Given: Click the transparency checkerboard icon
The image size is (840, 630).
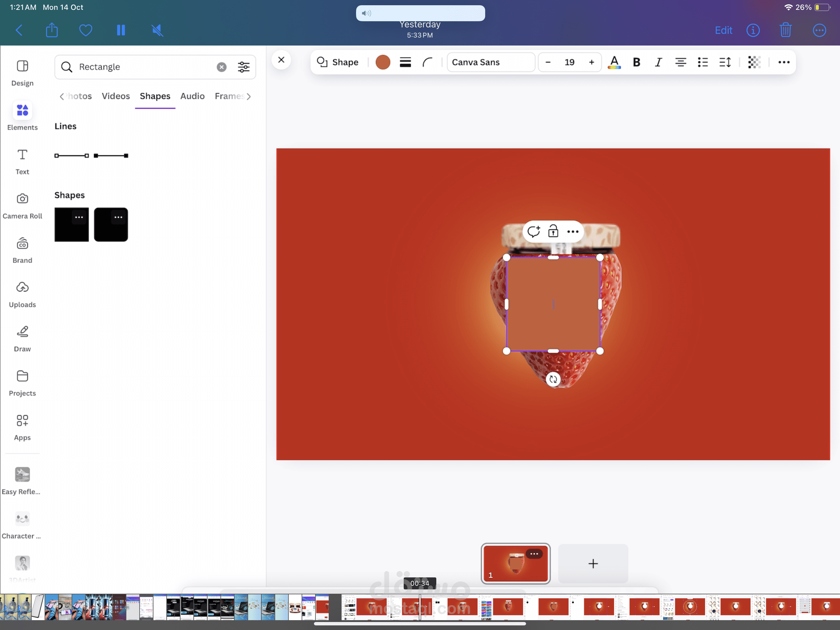Looking at the screenshot, I should (754, 62).
